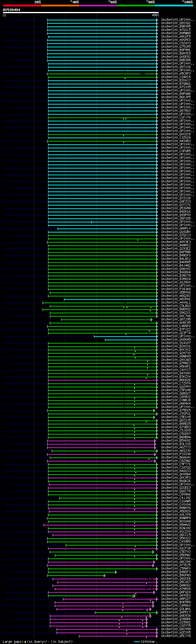
Task: Select hit label UniRef100_Q4T8G3
Action: click(176, 110)
